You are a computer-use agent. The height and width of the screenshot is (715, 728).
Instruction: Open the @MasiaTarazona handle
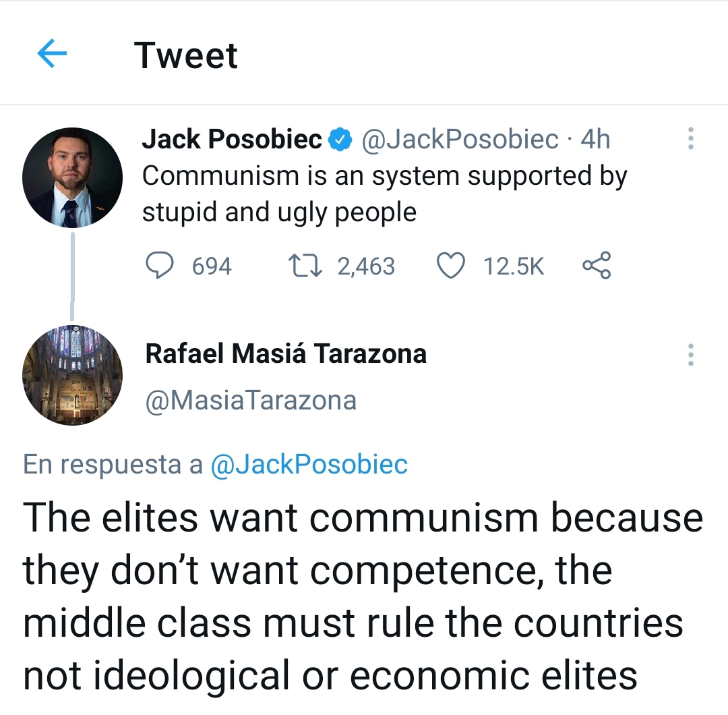coord(251,401)
